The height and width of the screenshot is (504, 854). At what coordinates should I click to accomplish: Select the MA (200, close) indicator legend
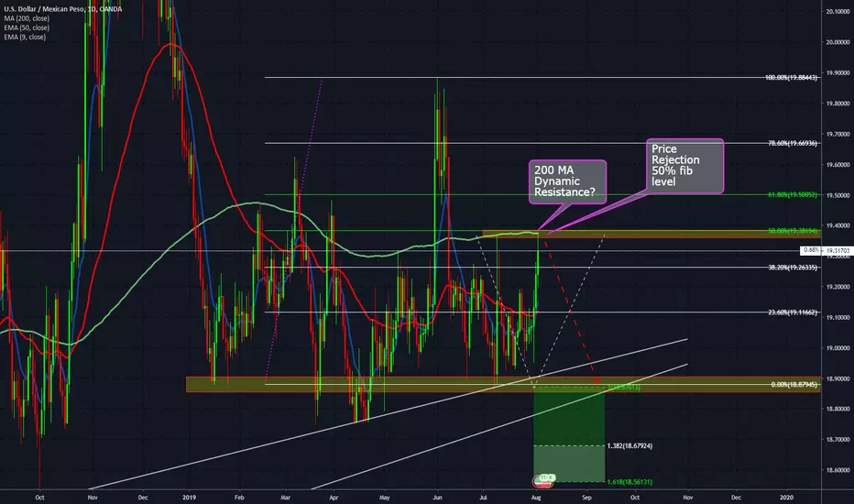pos(27,18)
